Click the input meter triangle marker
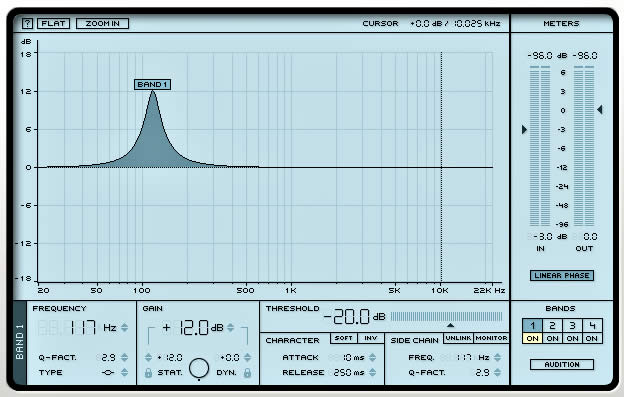Image resolution: width=624 pixels, height=397 pixels. [x=525, y=129]
